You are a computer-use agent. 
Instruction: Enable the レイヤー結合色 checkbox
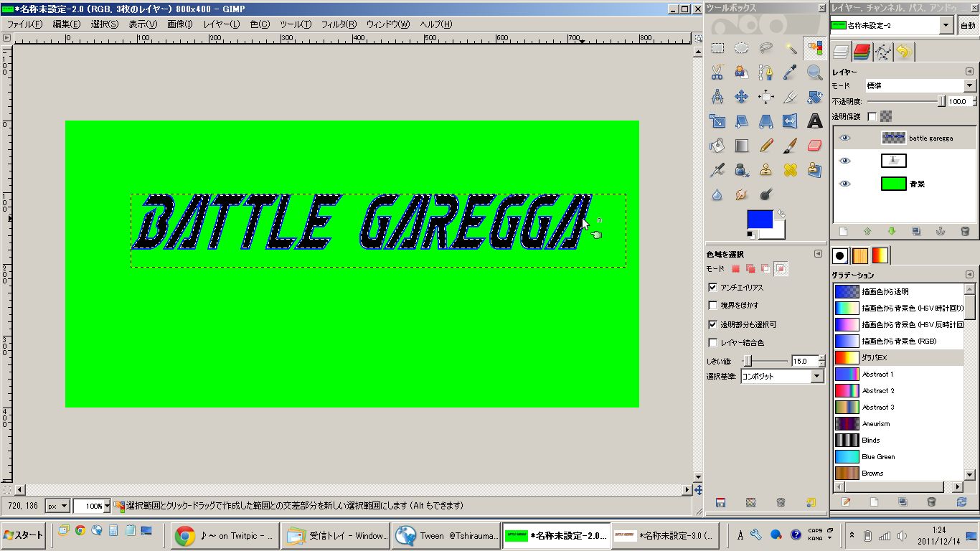coord(712,343)
